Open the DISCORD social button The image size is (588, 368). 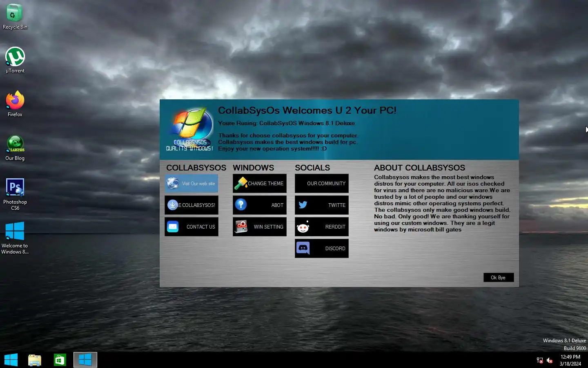tap(322, 249)
